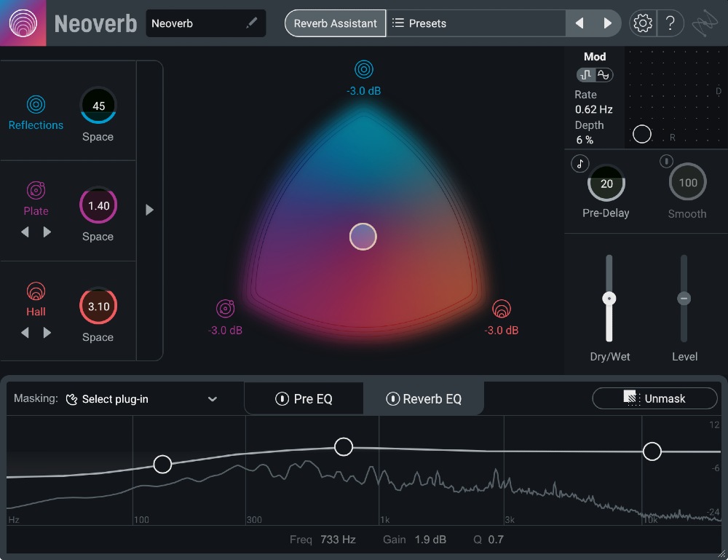Expand the advanced reverb panel with the side arrow
The height and width of the screenshot is (560, 728).
coord(150,210)
